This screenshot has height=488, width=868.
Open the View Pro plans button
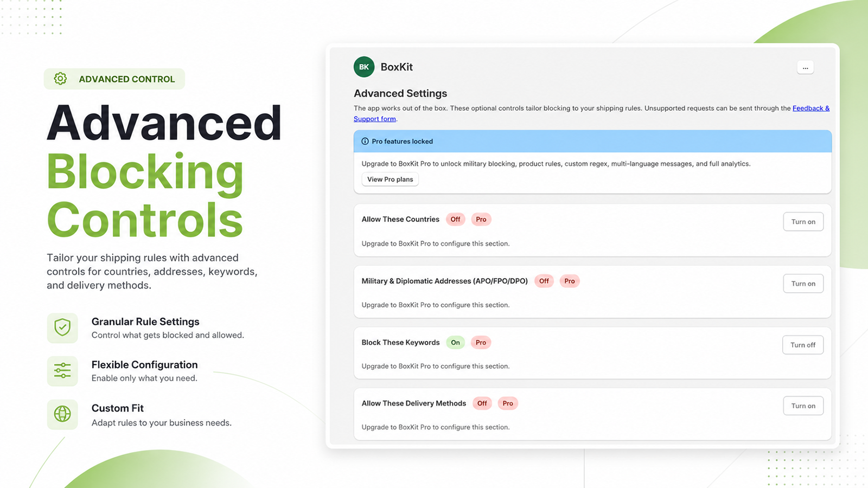(390, 179)
